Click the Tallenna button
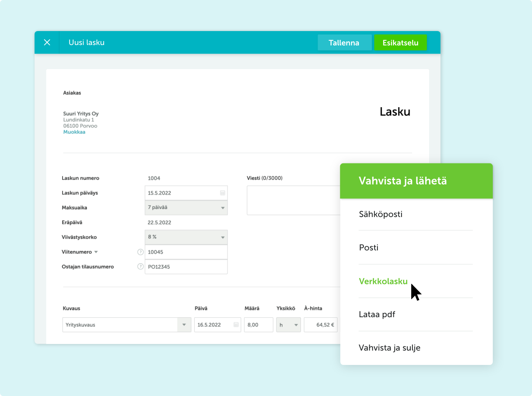This screenshot has width=532, height=396. coord(344,43)
